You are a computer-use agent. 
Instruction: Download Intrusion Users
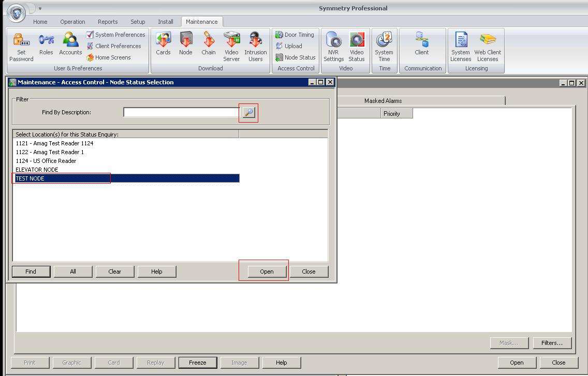coord(256,47)
